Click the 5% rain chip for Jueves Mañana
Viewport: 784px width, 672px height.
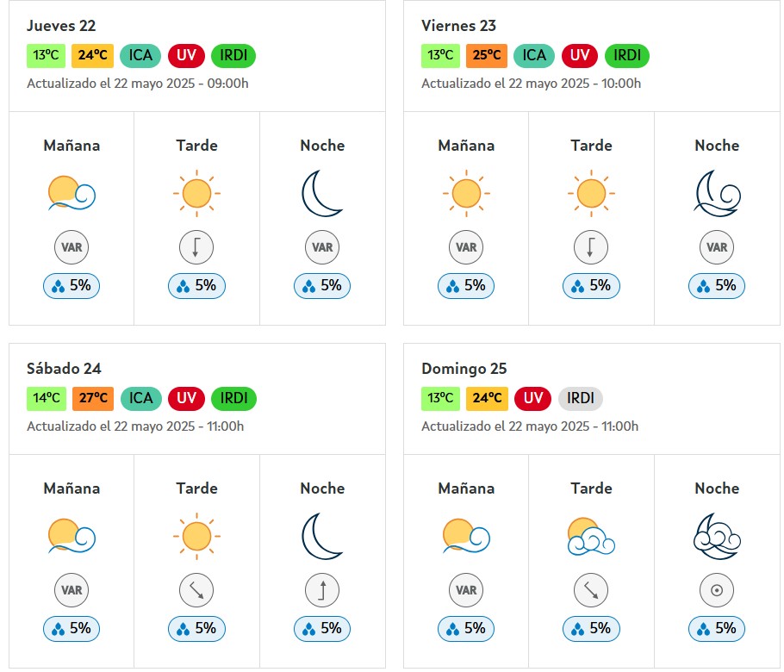[72, 286]
